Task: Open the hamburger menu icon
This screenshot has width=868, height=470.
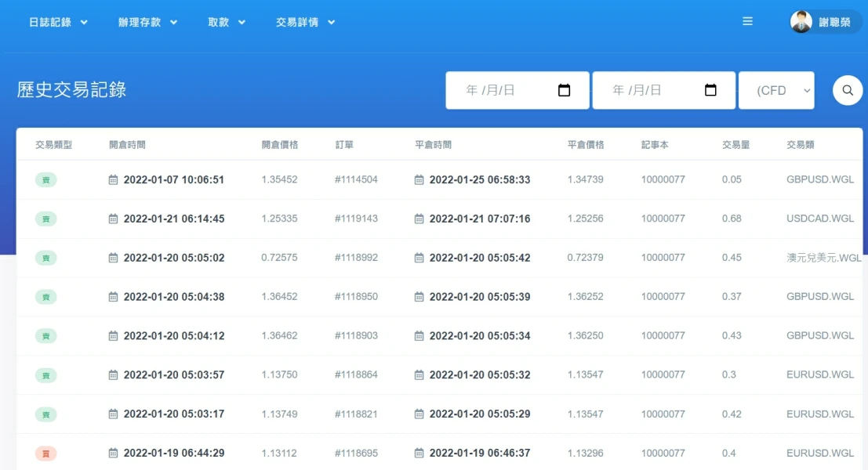Action: [747, 22]
